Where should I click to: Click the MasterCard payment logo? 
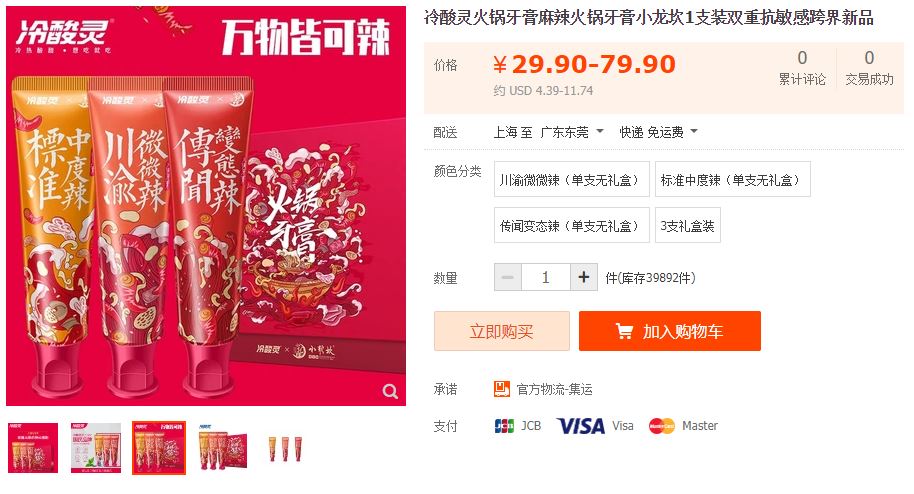662,426
